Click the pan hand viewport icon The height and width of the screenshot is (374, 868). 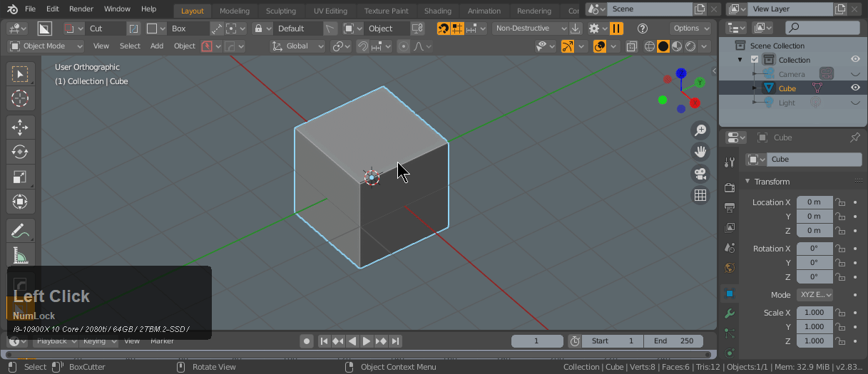(700, 151)
